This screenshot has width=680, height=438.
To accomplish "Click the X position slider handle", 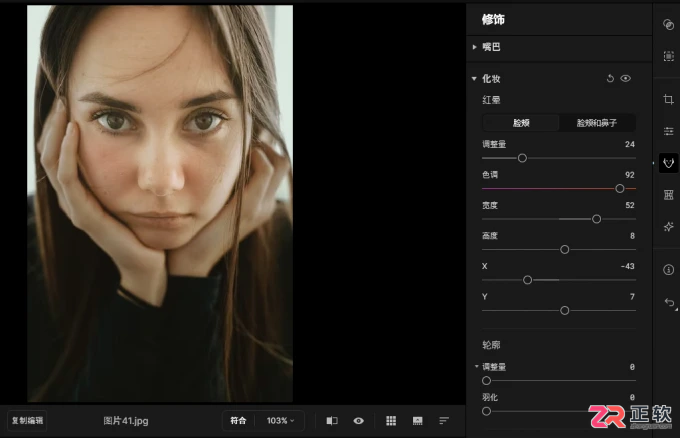I will (x=527, y=280).
